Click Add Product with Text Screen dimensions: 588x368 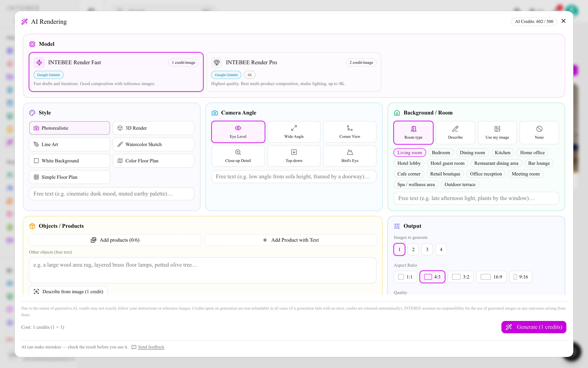click(290, 240)
